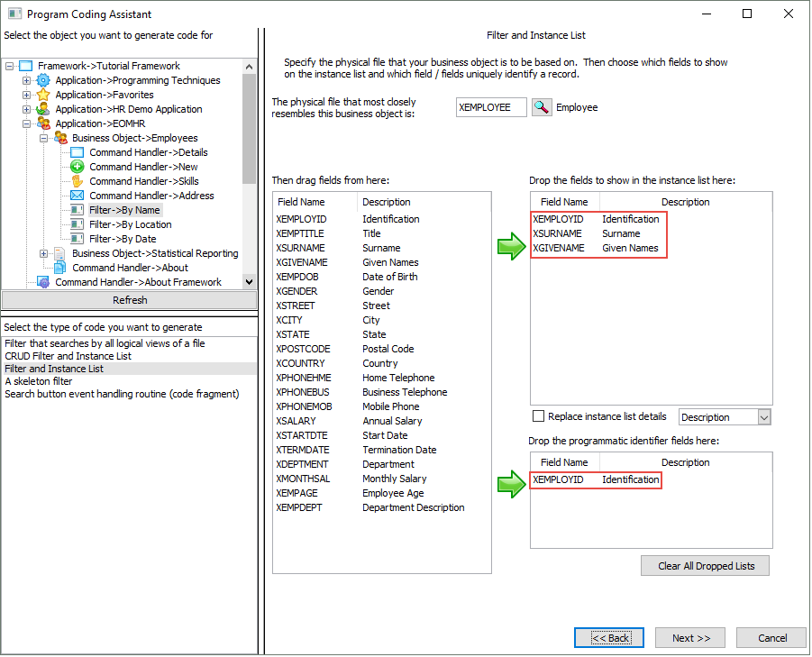Select XPHONEMOB Mobile Phone row
The width and height of the screenshot is (812, 657).
[x=381, y=407]
